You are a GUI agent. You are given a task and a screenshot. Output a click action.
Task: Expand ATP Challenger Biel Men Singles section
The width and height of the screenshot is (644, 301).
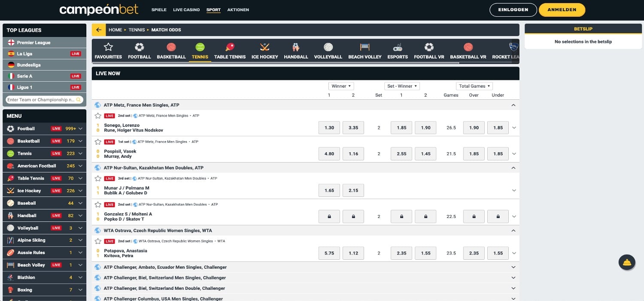pyautogui.click(x=513, y=278)
